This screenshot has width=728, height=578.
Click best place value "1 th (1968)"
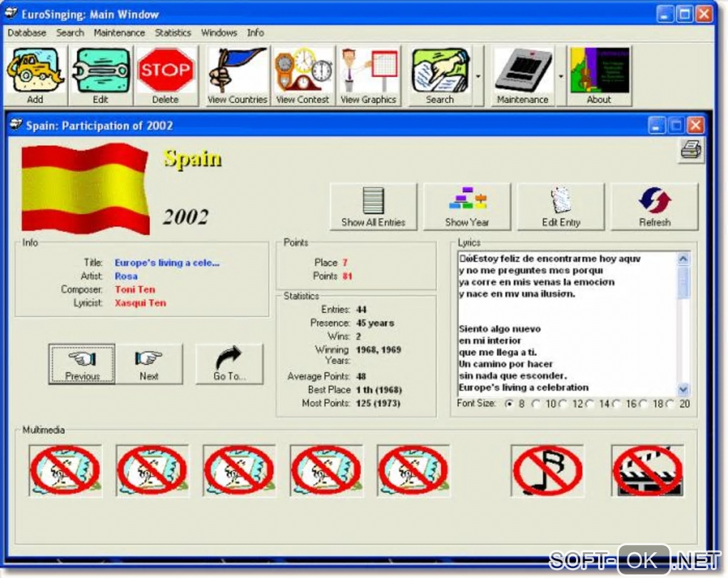pos(379,390)
